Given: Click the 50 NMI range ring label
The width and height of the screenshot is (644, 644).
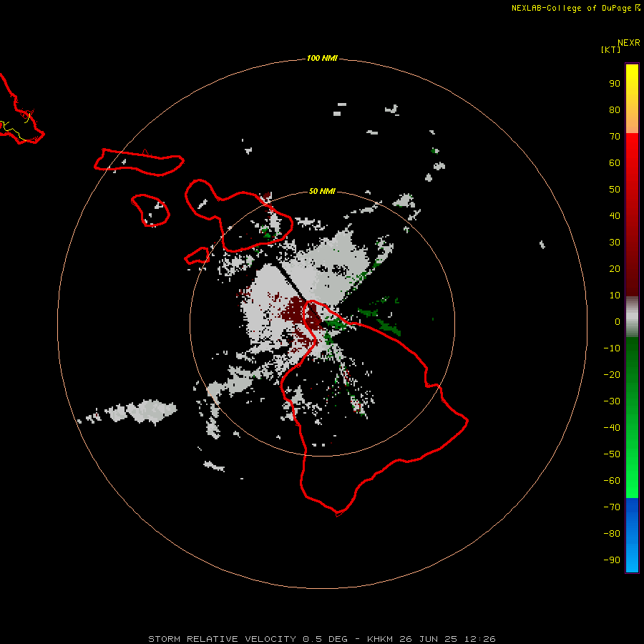Looking at the screenshot, I should pyautogui.click(x=321, y=191).
